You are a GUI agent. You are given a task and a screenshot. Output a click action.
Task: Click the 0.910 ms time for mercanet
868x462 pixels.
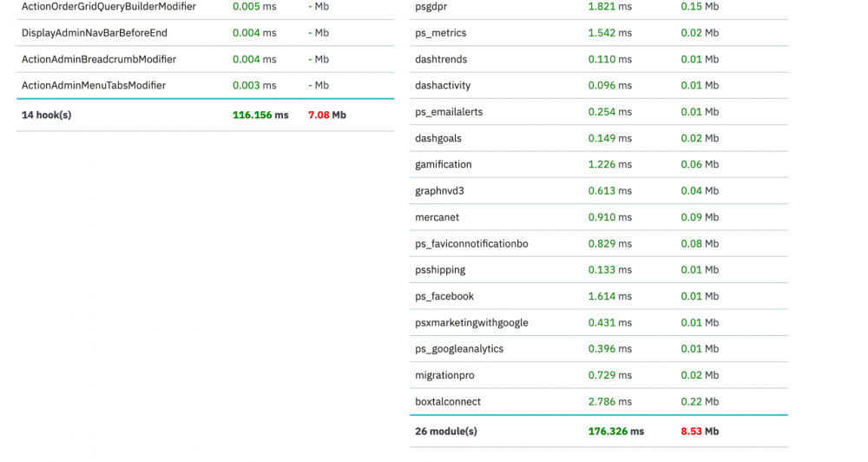coord(610,217)
